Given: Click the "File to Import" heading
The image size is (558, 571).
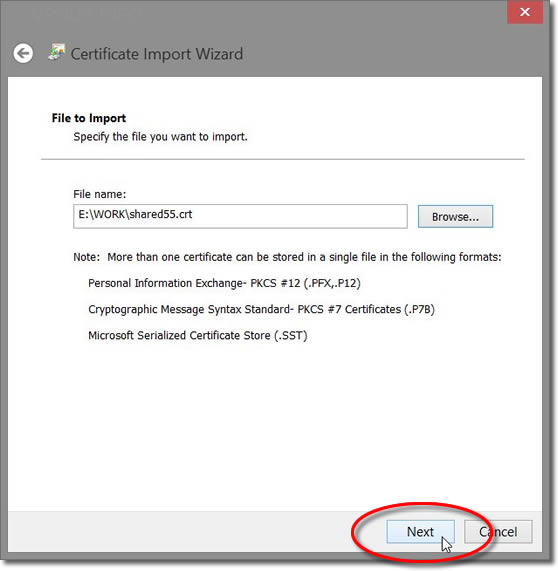Looking at the screenshot, I should coord(89,118).
